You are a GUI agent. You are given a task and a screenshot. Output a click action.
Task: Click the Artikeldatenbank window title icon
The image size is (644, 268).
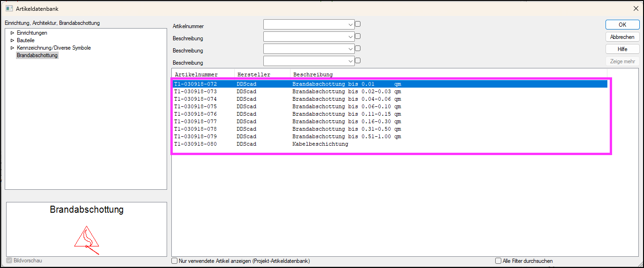coord(9,8)
